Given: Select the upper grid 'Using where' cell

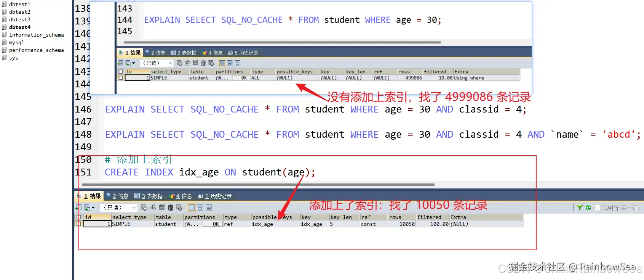Looking at the screenshot, I should 486,78.
